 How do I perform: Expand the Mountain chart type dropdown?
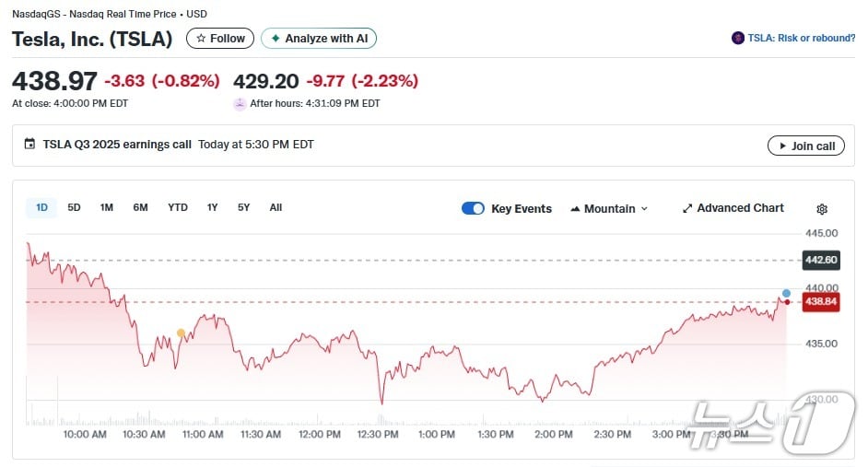pyautogui.click(x=609, y=208)
